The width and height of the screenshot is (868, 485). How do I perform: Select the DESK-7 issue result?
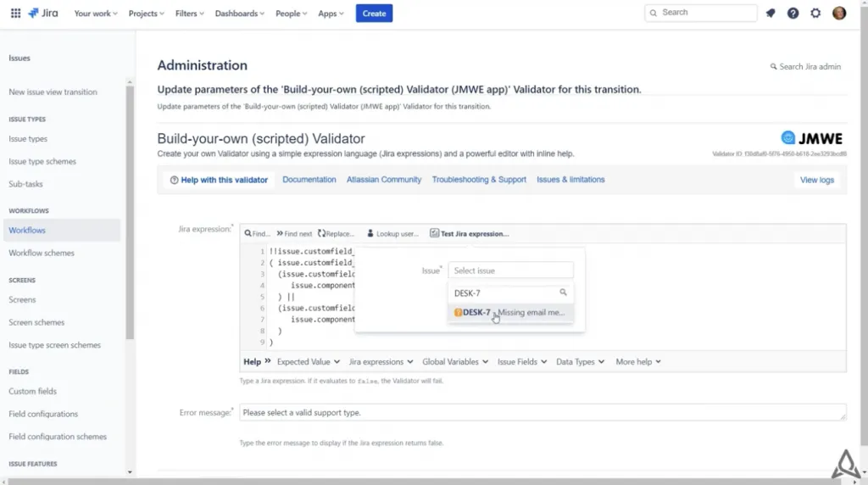[x=510, y=312]
